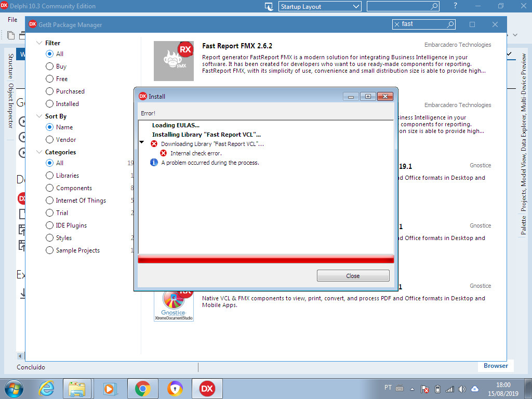
Task: Click the Fast Report FMX package thumbnail
Action: 174,61
